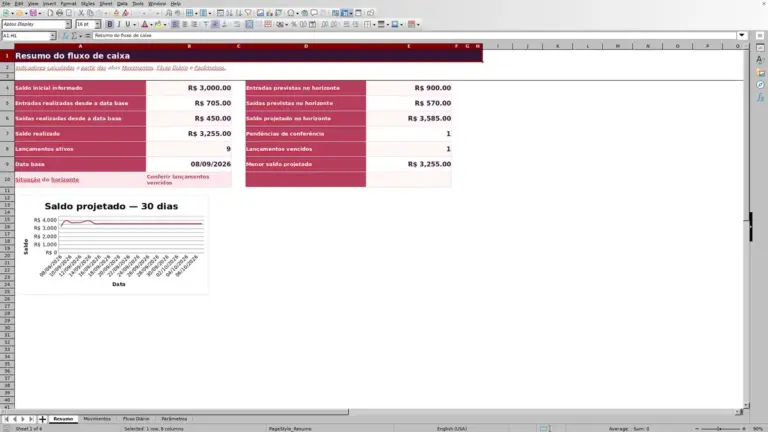This screenshot has height=432, width=768.
Task: Click the Insert special character omega icon
Action: pyautogui.click(x=291, y=13)
